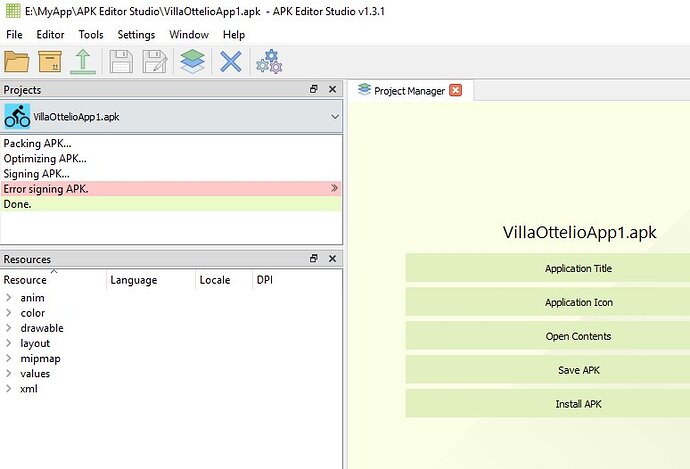Show details of Error signing APK message
690x469 pixels.
(334, 188)
